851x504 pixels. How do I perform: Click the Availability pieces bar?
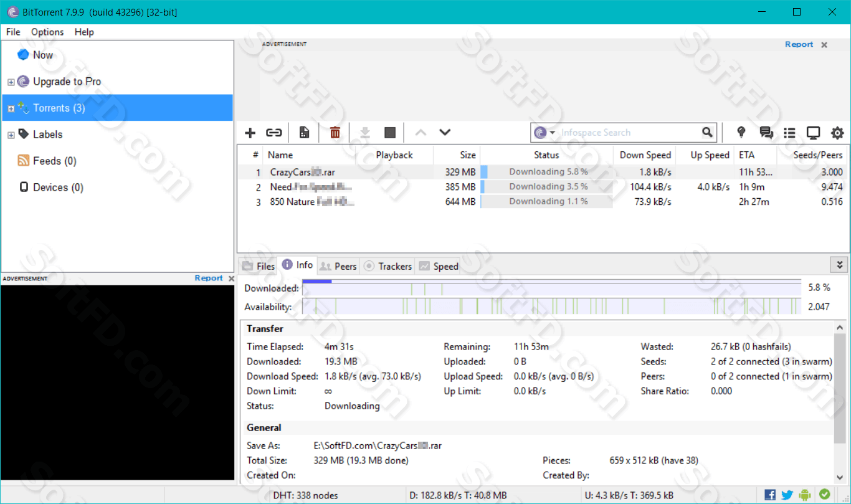click(552, 307)
